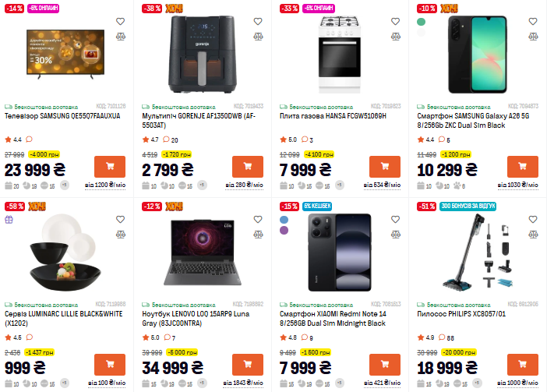
Task: Open installment plan 'від 1000 ₴/міс' for vacuum
Action: (x=517, y=383)
